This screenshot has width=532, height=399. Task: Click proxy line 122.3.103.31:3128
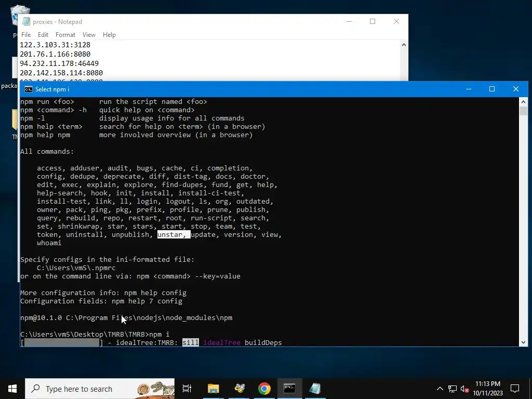[55, 45]
